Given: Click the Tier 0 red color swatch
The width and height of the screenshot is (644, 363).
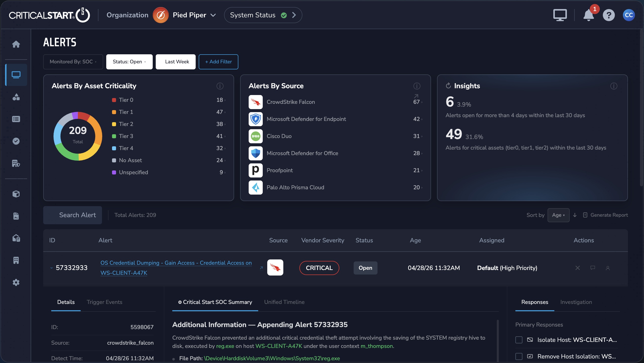Looking at the screenshot, I should click(x=114, y=100).
